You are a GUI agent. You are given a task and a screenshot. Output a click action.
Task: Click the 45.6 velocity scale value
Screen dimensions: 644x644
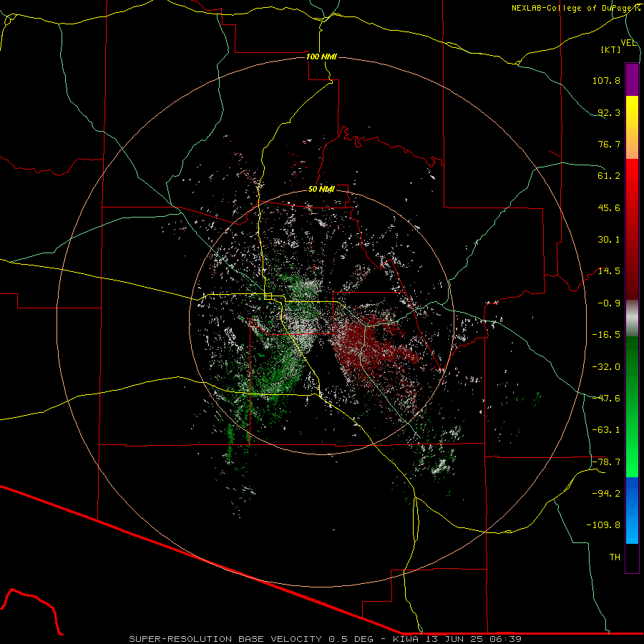click(x=609, y=208)
